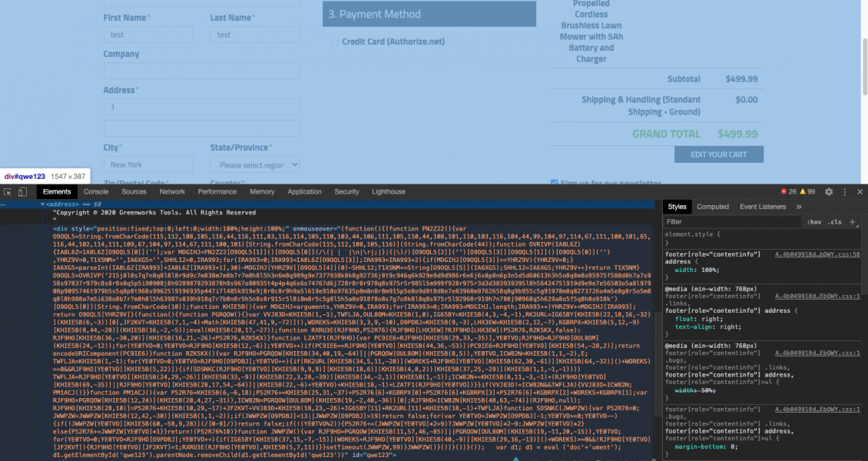Click the Subtotal $499.99 value
868x461 pixels.
tap(741, 79)
